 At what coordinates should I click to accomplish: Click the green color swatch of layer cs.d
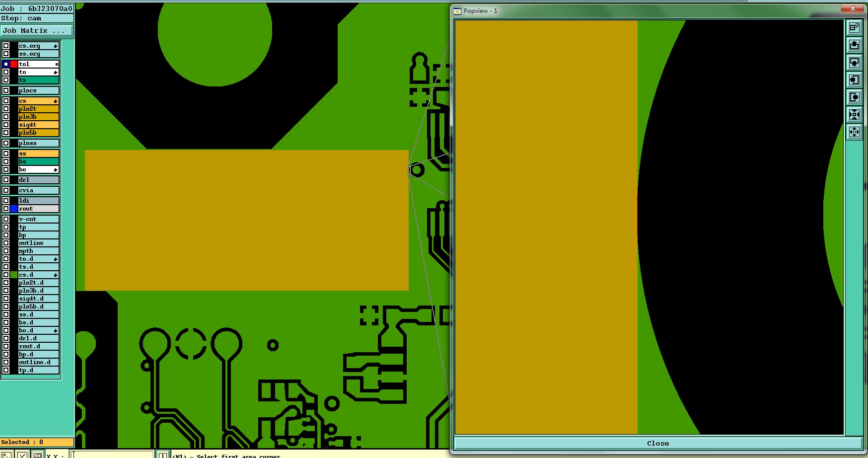(x=14, y=275)
